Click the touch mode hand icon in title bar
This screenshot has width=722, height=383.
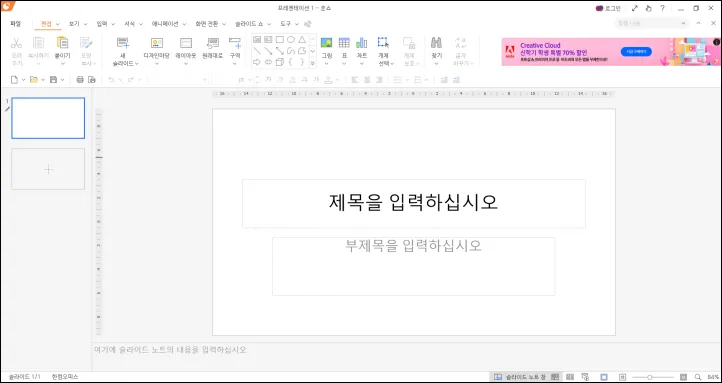(649, 8)
